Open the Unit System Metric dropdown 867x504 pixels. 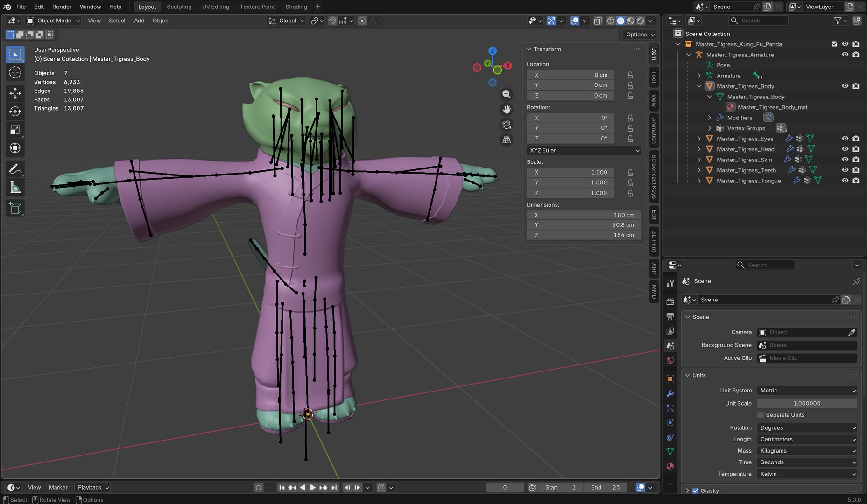coord(807,391)
